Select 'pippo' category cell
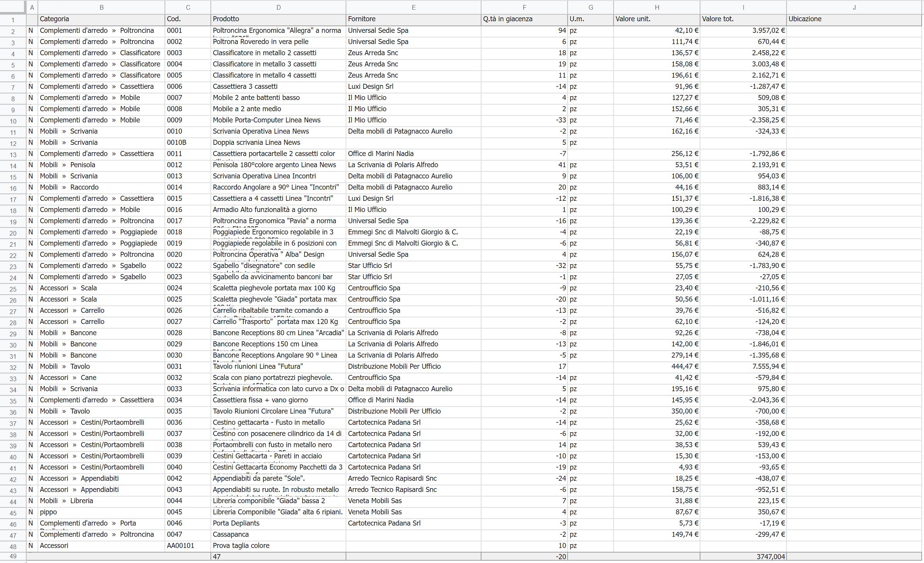924x563 pixels. pos(101,512)
